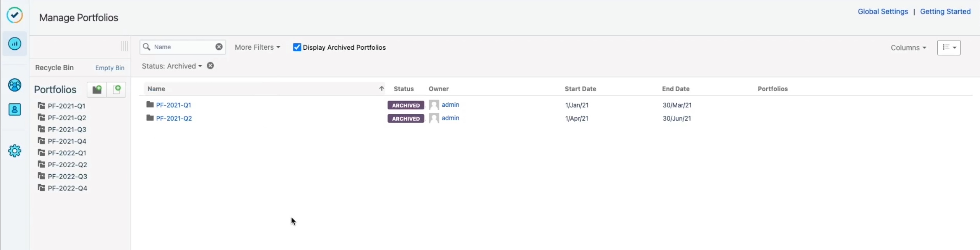Open the list view options dropdown
This screenshot has width=980, height=250.
coord(949,48)
